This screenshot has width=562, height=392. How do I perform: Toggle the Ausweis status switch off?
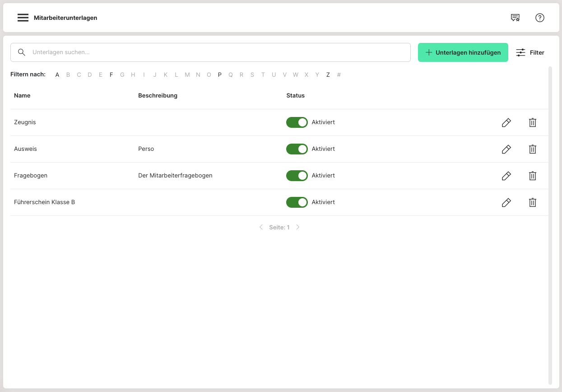(x=297, y=149)
